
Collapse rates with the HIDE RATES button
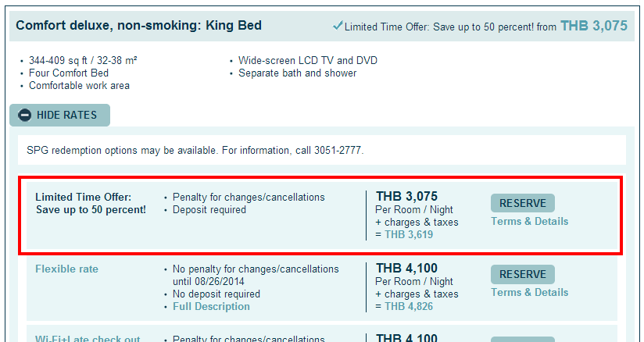60,115
